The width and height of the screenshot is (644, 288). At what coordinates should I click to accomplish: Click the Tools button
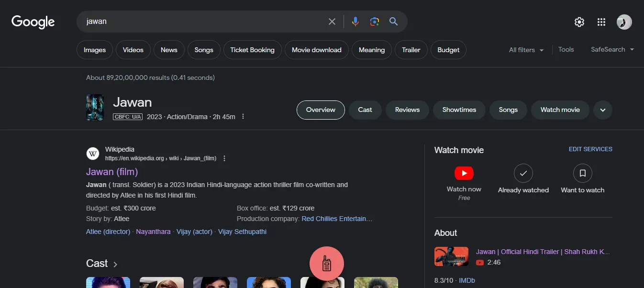point(566,49)
